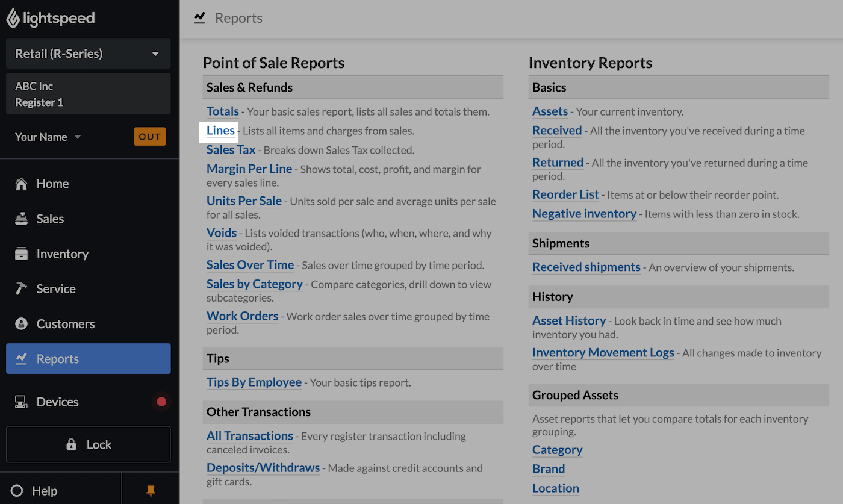This screenshot has width=843, height=504.
Task: Open the Sales Tax report
Action: pos(231,150)
